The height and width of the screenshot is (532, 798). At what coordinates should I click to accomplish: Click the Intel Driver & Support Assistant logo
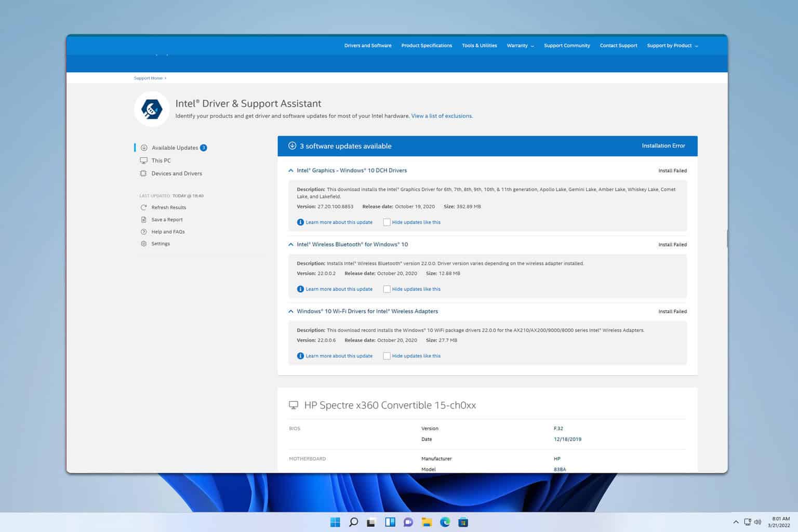pyautogui.click(x=152, y=109)
